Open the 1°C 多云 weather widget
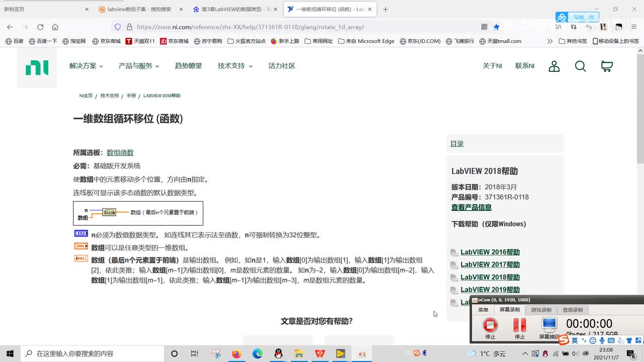Image resolution: width=644 pixels, height=362 pixels. (486, 353)
